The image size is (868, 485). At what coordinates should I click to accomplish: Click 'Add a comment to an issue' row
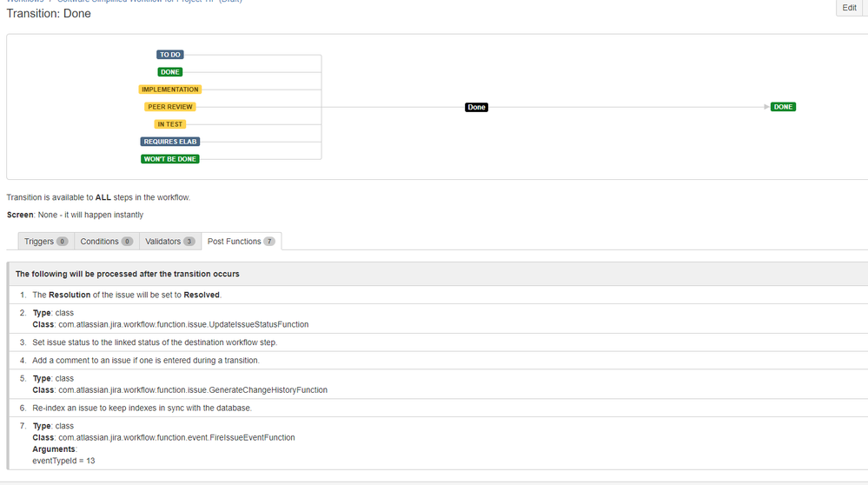tap(437, 361)
